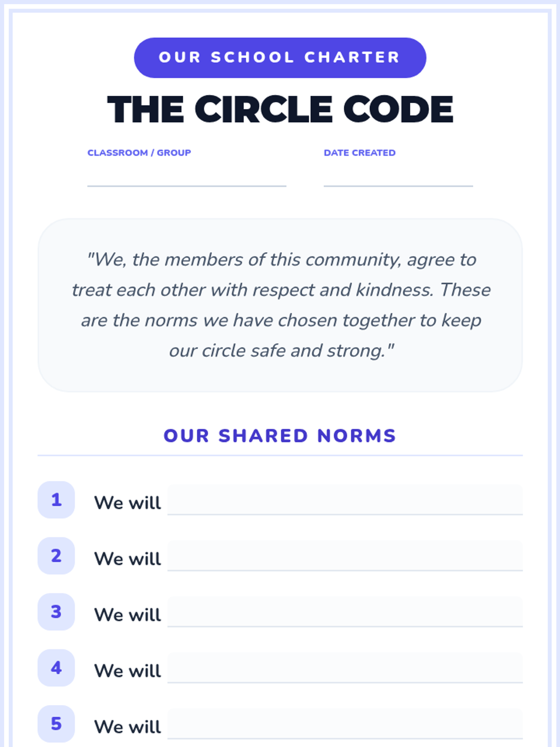This screenshot has height=747, width=560.
Task: Click the Classroom / Group input line
Action: [x=187, y=176]
